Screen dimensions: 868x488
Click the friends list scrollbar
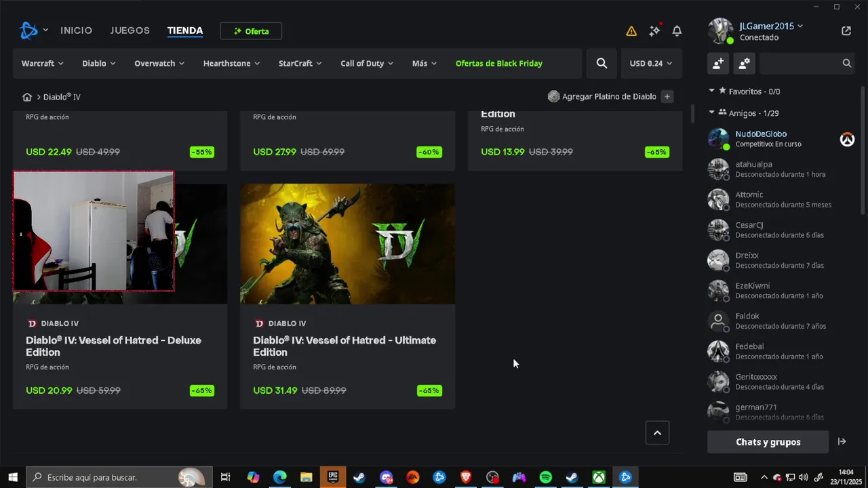(x=863, y=149)
